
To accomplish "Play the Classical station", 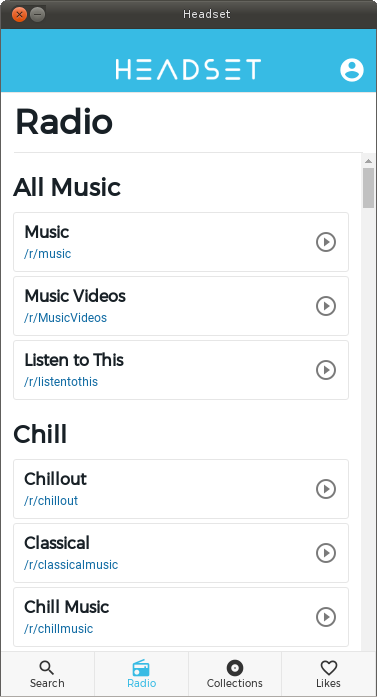I will point(326,553).
